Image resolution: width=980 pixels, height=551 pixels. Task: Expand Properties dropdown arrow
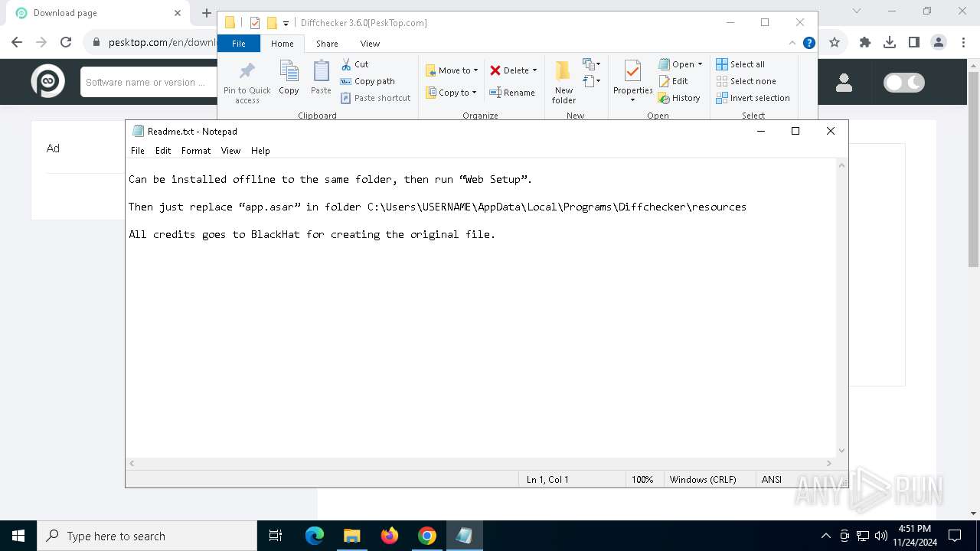pyautogui.click(x=632, y=100)
